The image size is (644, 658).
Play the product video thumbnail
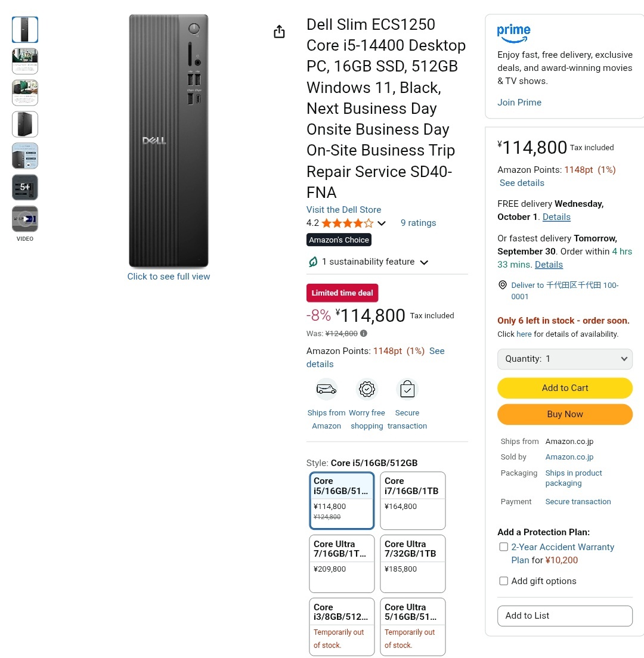25,219
